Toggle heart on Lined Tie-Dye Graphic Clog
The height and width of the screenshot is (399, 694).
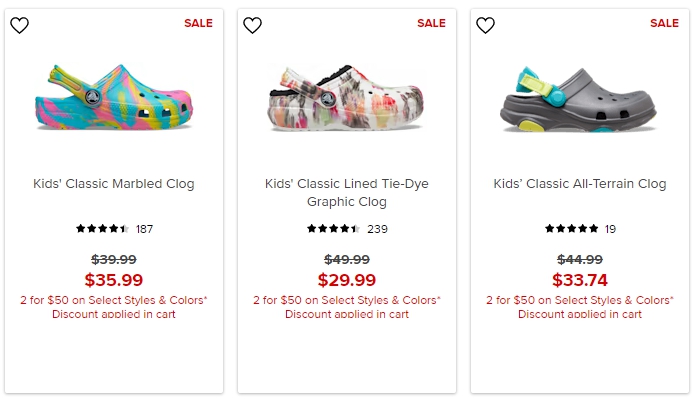point(252,25)
